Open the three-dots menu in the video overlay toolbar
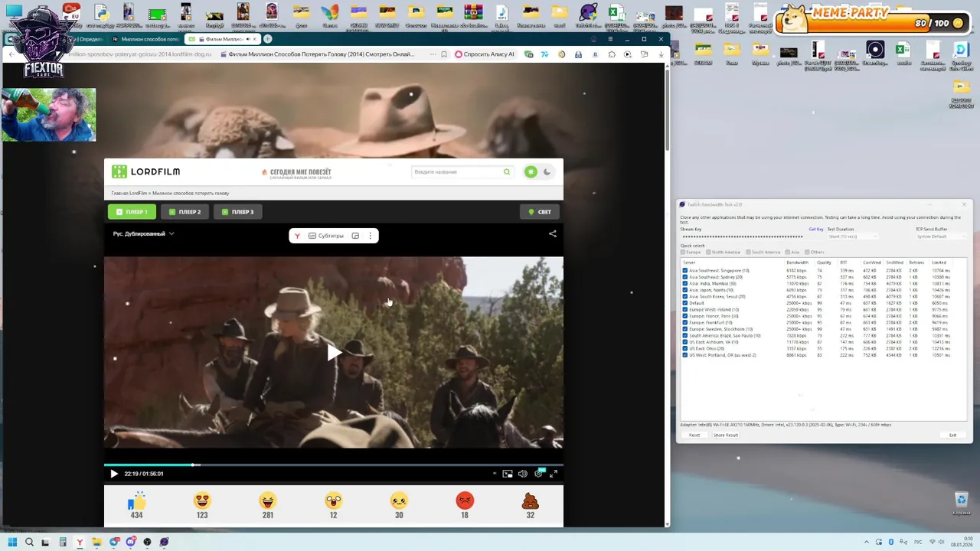 [370, 236]
